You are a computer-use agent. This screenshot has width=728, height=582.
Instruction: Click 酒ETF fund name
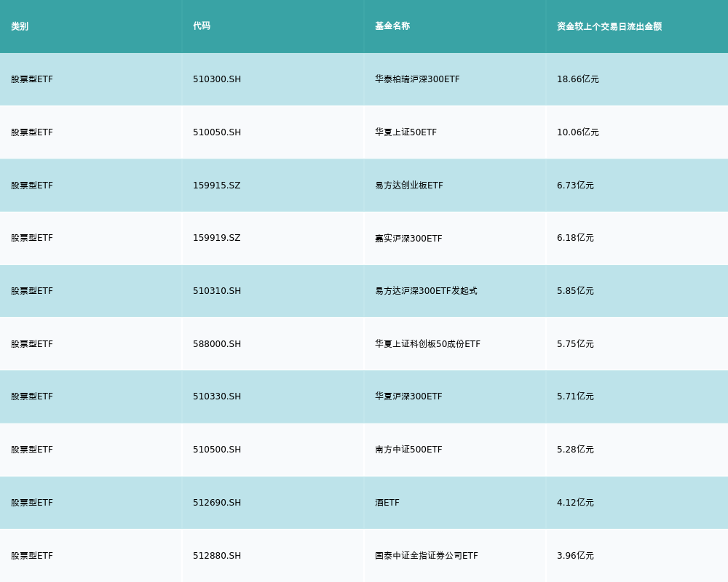pos(387,503)
